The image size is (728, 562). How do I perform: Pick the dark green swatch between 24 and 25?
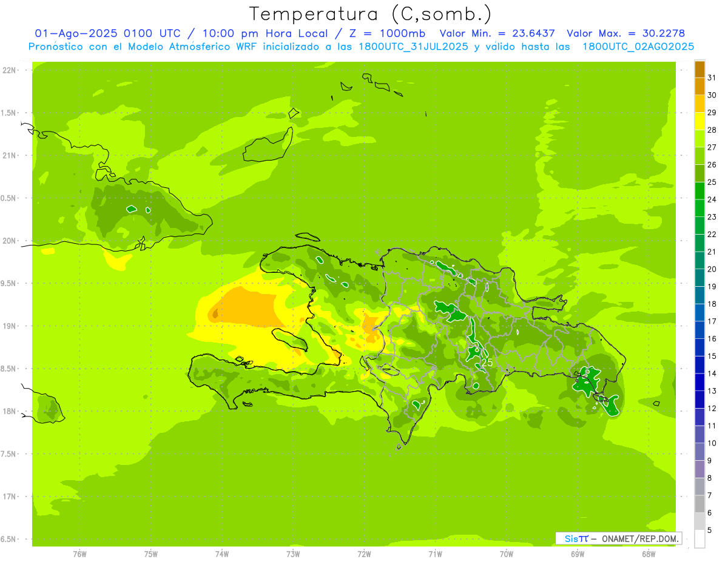(x=699, y=190)
